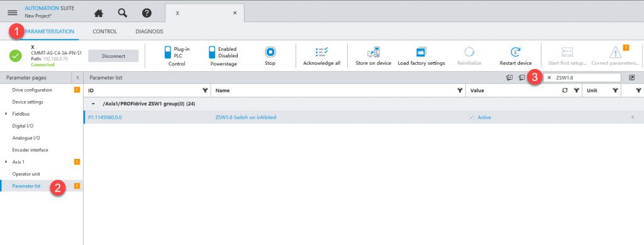This screenshot has width=644, height=245.
Task: Switch to the PARAMETERISATION tab
Action: coord(50,31)
